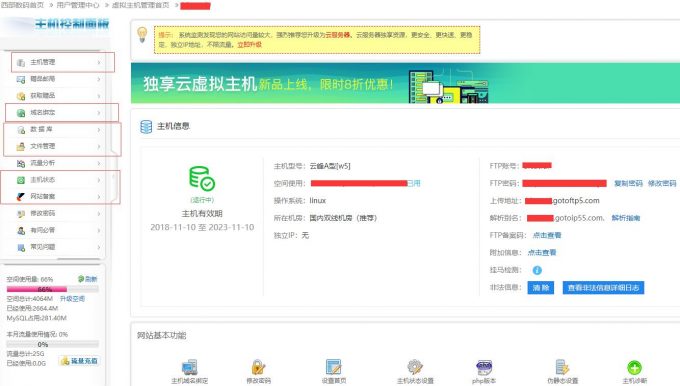Click the sidebar 修改密码 icon
The image size is (680, 386).
point(21,214)
